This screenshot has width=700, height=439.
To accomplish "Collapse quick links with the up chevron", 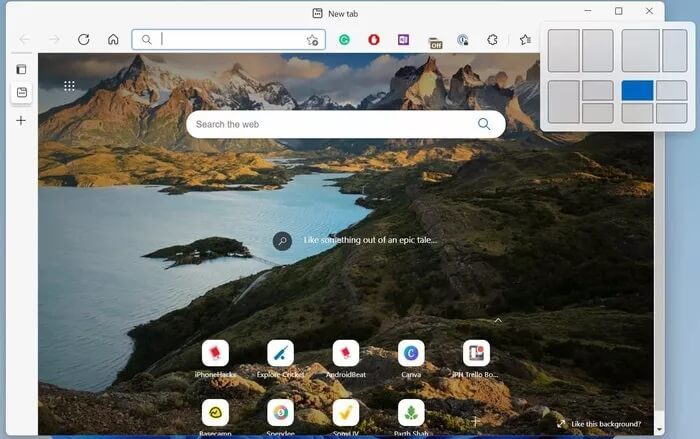I will click(498, 320).
